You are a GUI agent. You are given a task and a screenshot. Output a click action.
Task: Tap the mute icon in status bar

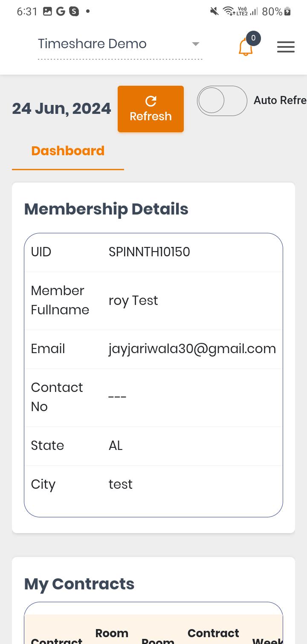[x=214, y=12]
